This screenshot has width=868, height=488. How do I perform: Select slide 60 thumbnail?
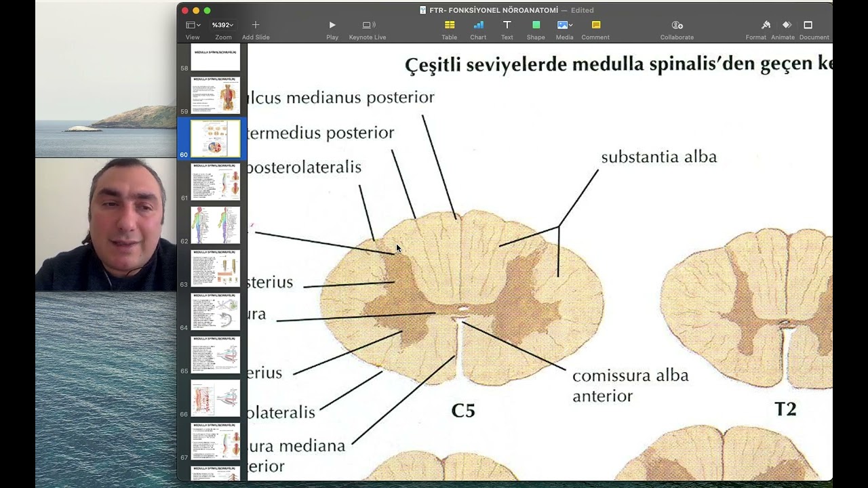[216, 138]
